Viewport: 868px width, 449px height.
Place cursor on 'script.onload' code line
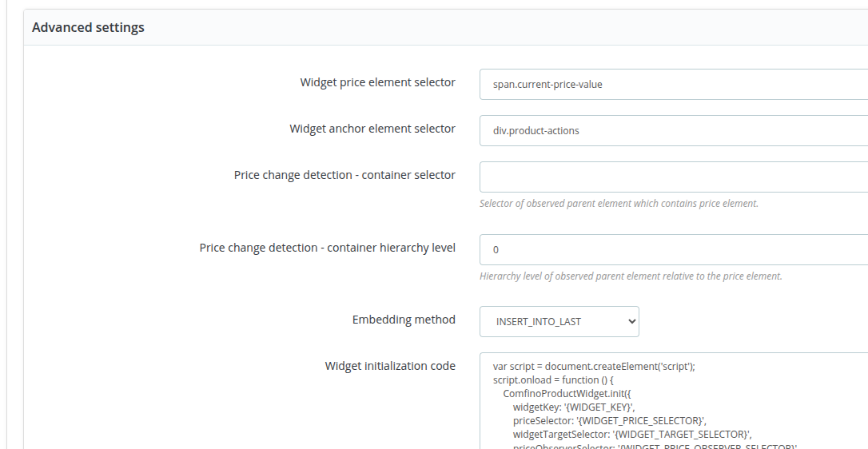click(x=553, y=379)
